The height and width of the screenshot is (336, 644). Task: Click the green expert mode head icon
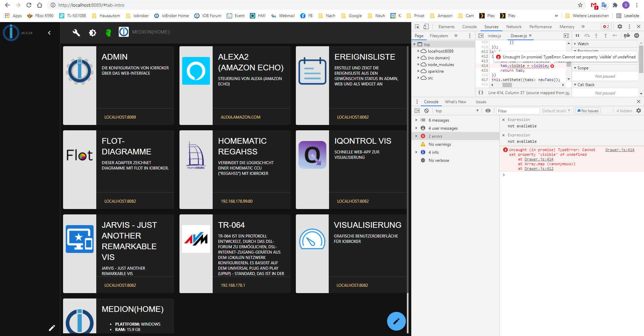tap(108, 32)
